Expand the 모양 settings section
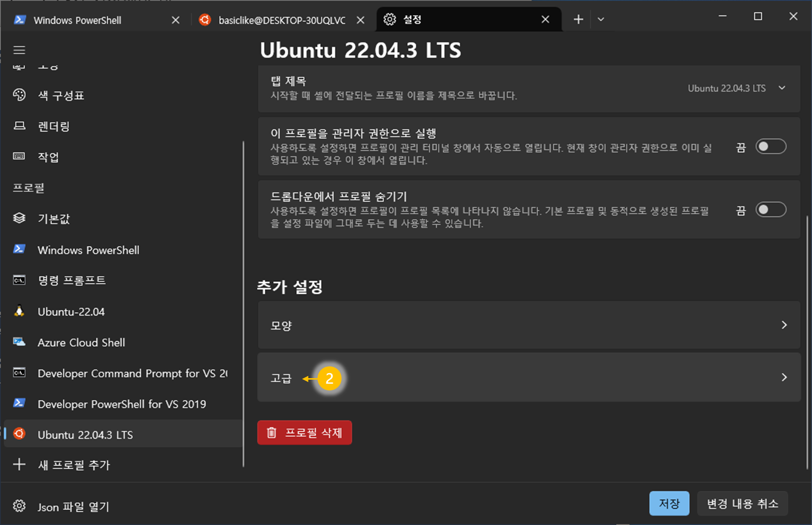The image size is (812, 525). 529,325
